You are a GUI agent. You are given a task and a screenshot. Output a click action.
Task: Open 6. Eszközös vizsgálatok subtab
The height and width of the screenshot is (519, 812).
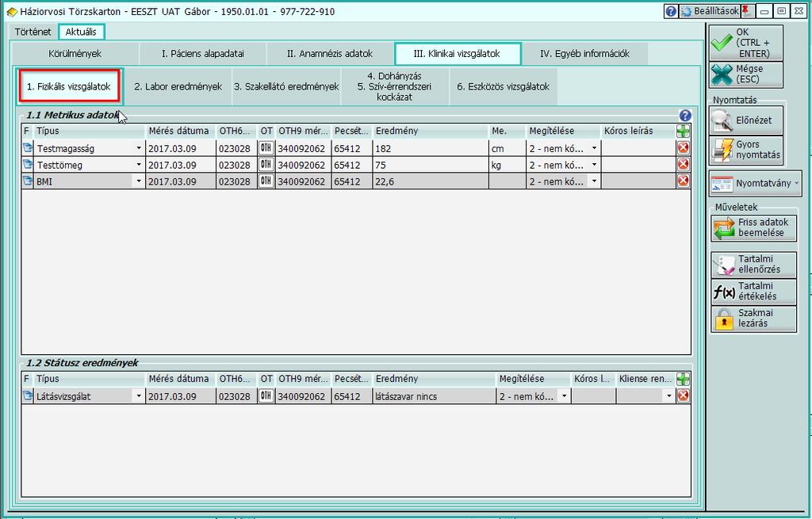(x=504, y=86)
